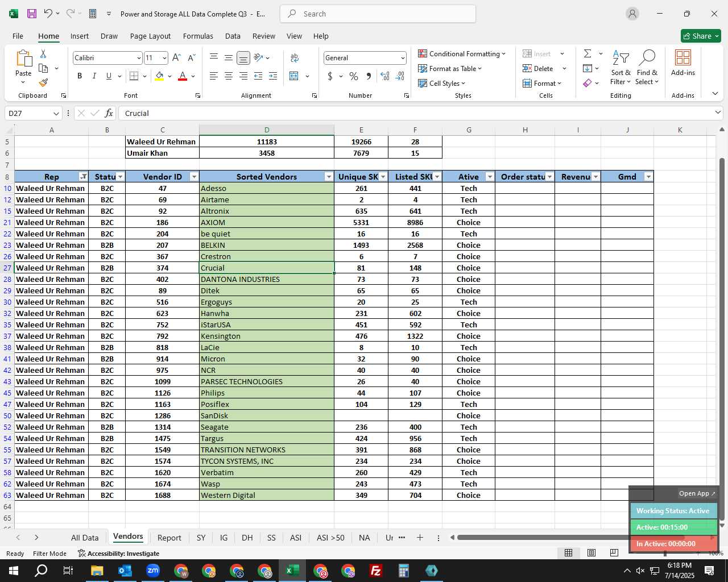Toggle Italic formatting
The image size is (728, 582).
[x=94, y=76]
